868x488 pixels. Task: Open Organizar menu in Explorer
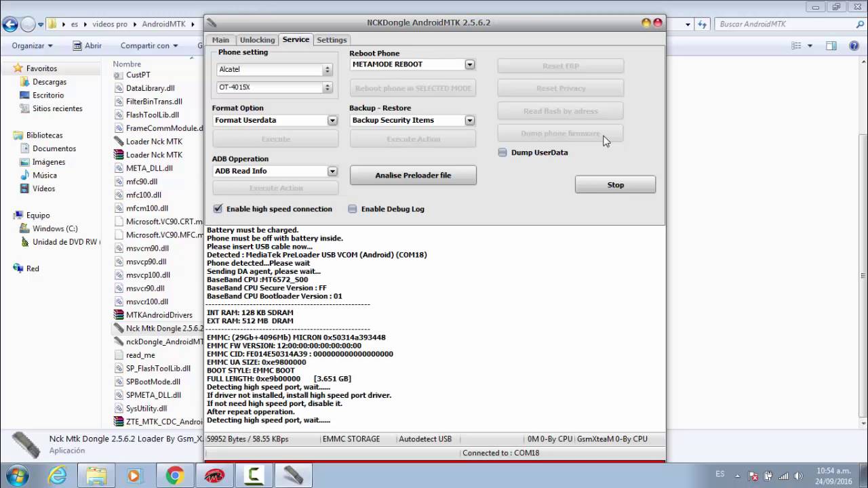click(x=32, y=45)
